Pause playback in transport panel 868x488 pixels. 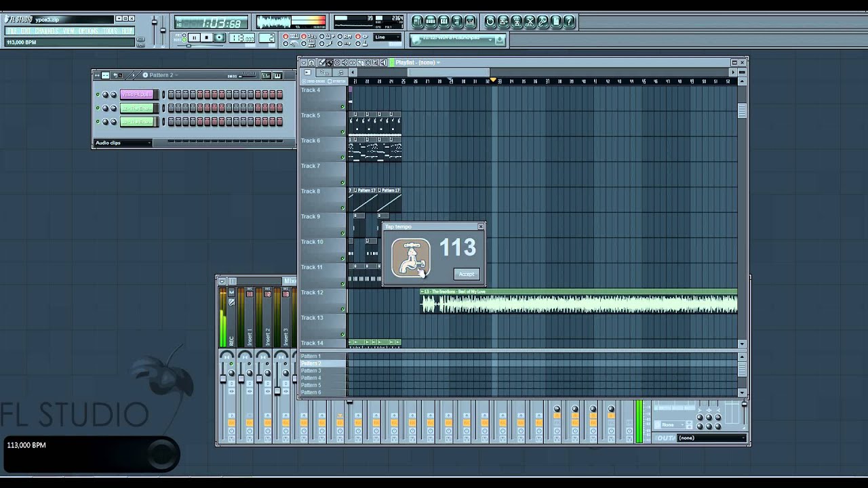[194, 37]
